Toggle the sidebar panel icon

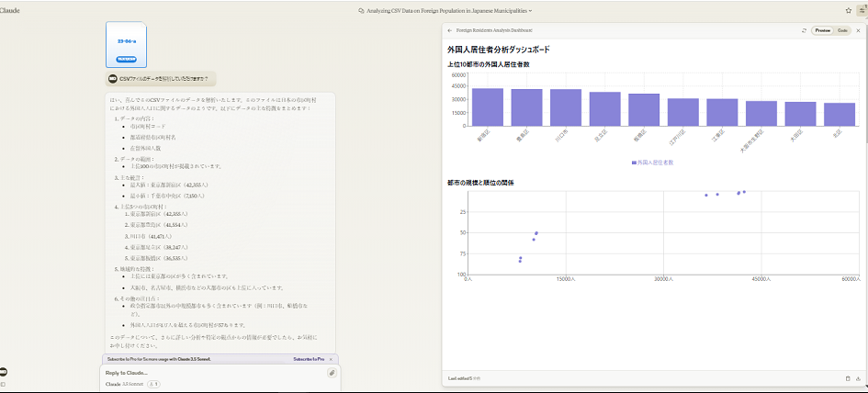point(2,384)
